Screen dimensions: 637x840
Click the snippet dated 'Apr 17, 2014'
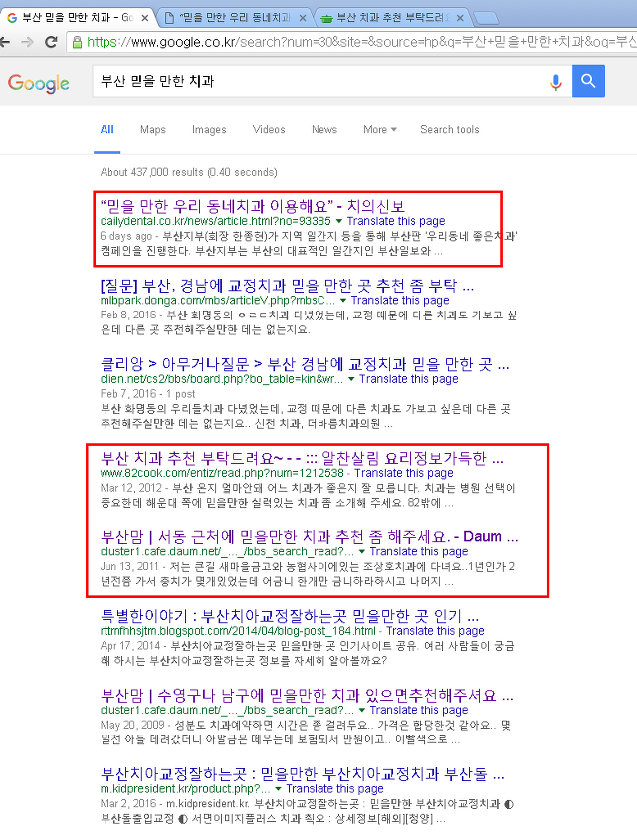coord(307,654)
